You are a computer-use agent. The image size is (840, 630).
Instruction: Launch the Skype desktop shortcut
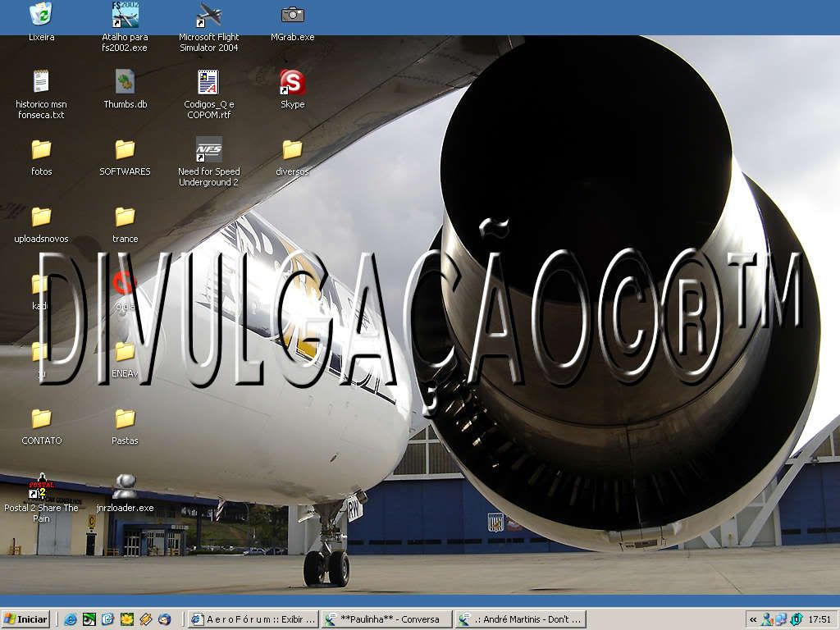pos(293,81)
